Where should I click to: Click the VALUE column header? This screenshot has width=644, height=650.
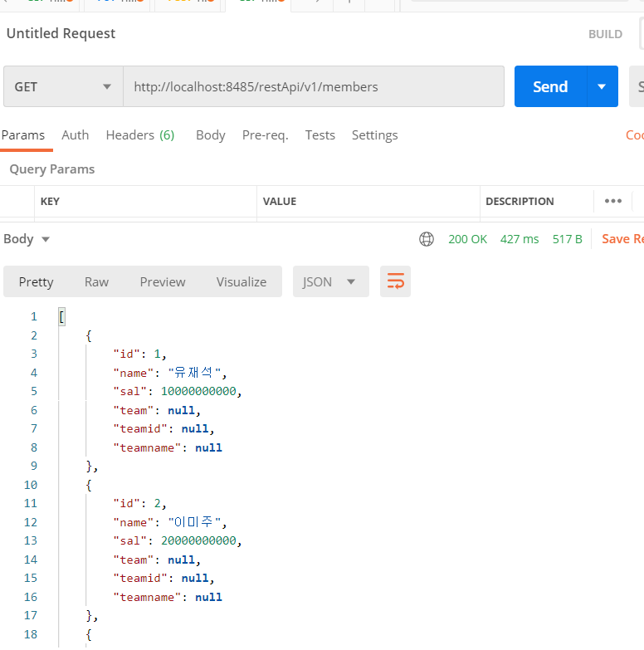(280, 202)
